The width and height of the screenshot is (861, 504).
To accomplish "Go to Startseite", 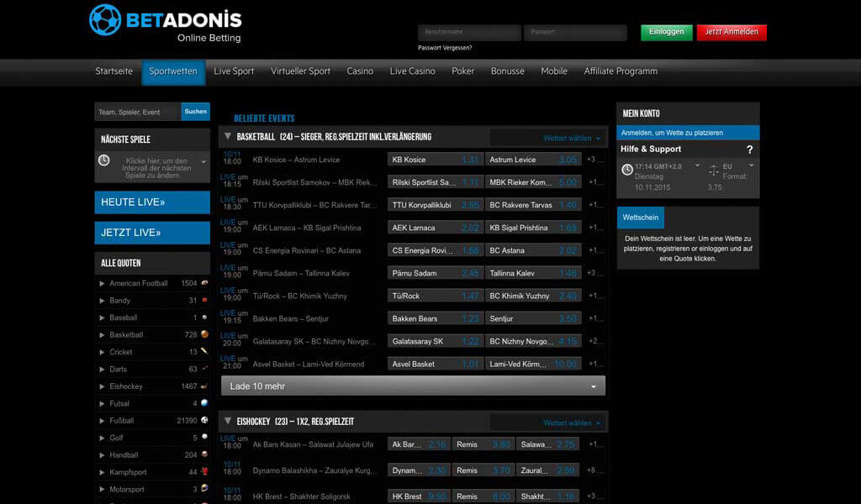I will [x=114, y=71].
